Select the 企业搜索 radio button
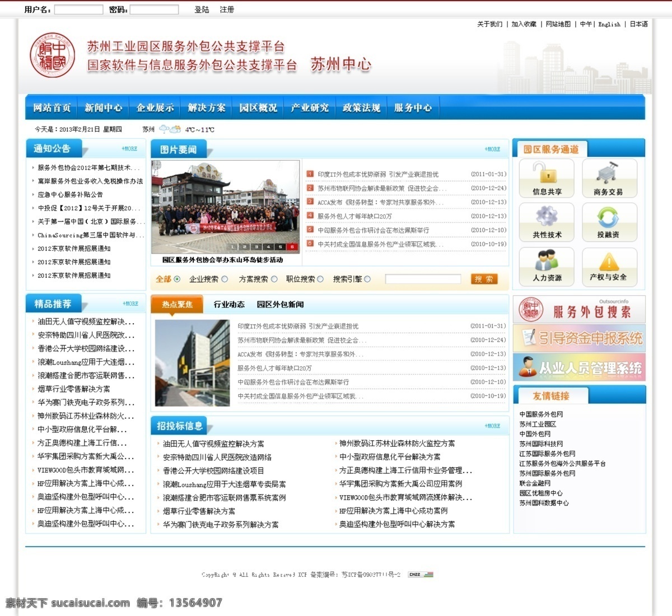The width and height of the screenshot is (672, 616). click(225, 279)
